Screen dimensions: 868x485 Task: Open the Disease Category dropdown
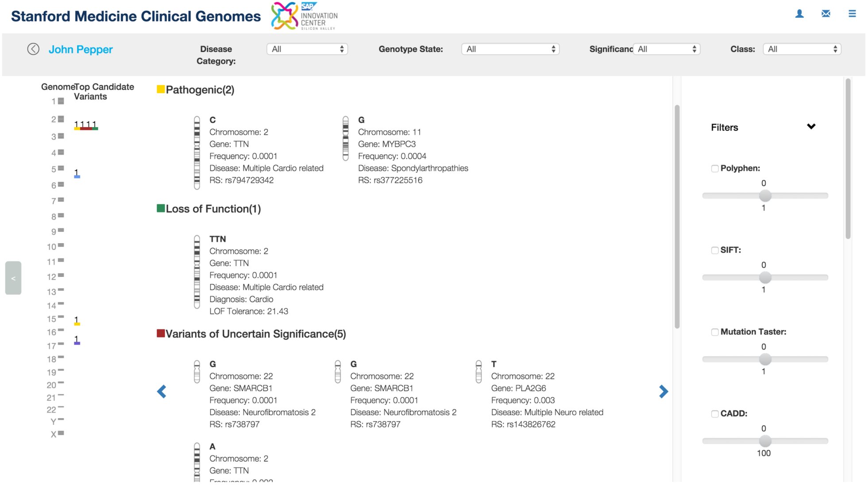pos(307,49)
